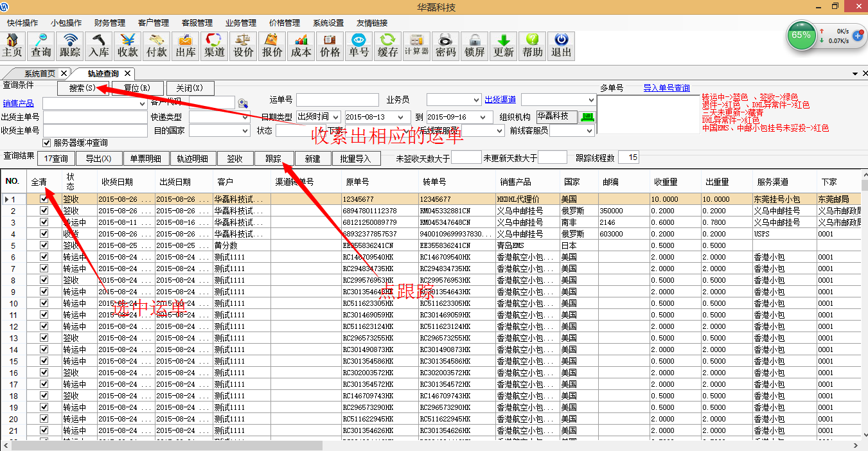This screenshot has width=868, height=451.
Task: Toggle the 服务器缓冲查询 checkbox
Action: click(x=46, y=143)
